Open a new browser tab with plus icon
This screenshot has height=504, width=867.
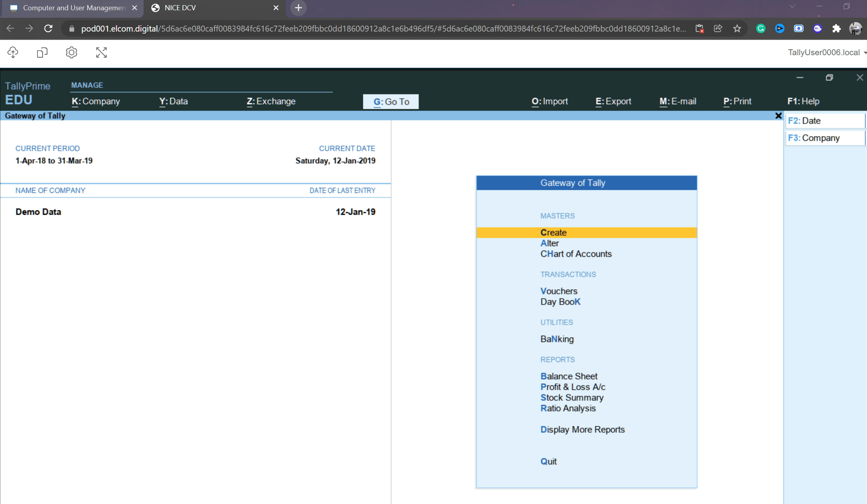pos(298,8)
